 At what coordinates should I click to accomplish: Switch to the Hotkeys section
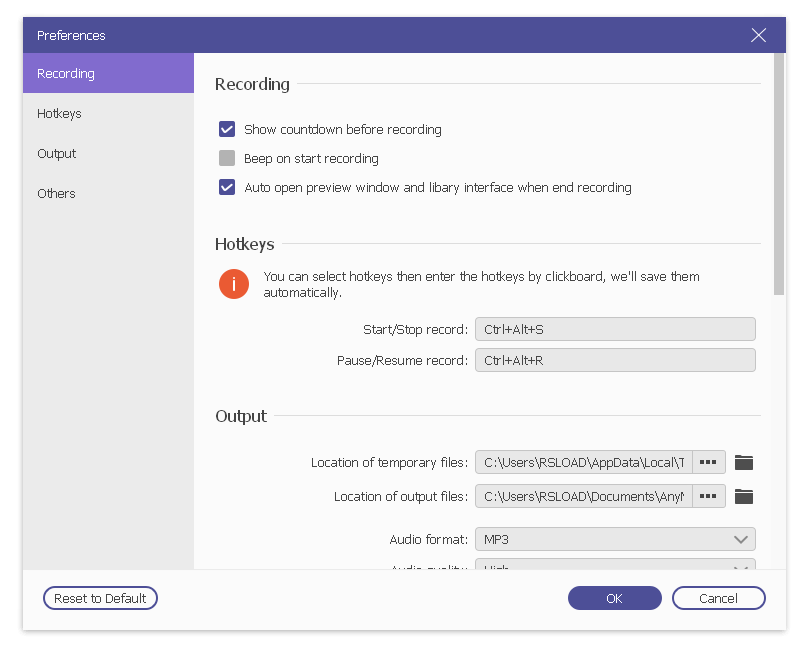click(x=108, y=113)
